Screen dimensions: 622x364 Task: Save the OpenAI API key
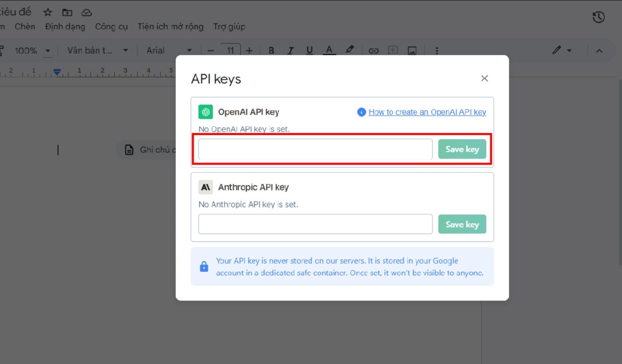(x=462, y=149)
